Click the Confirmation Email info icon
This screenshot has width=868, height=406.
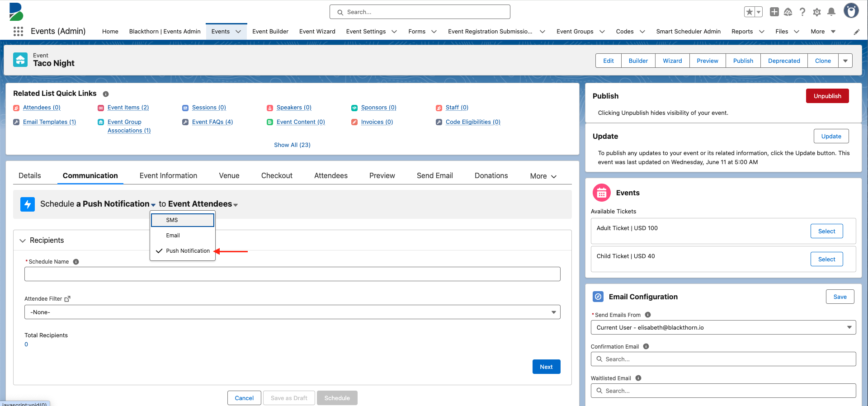point(646,346)
